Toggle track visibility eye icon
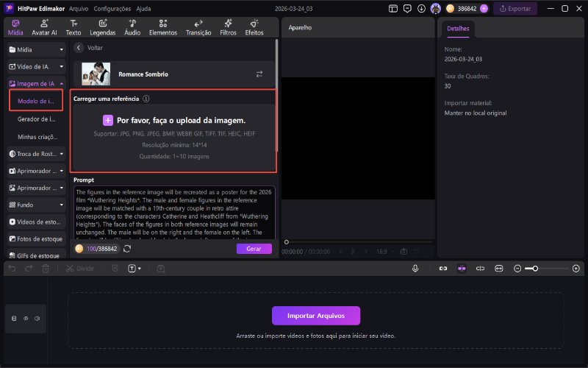 click(26, 319)
